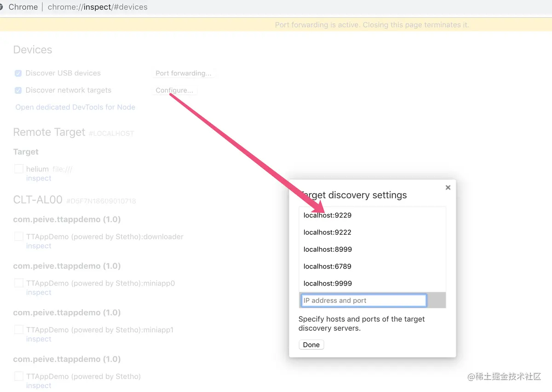Open dedicated DevTools for Node link
Image resolution: width=552 pixels, height=392 pixels.
[x=75, y=107]
